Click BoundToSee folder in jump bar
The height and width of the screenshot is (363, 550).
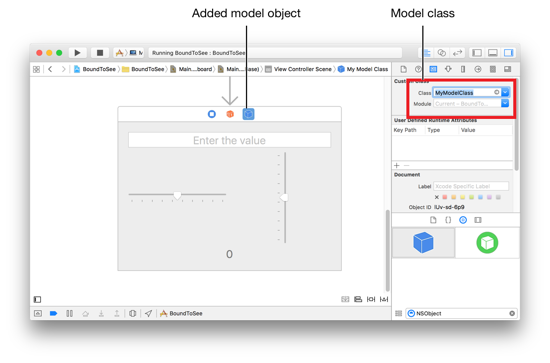point(143,69)
